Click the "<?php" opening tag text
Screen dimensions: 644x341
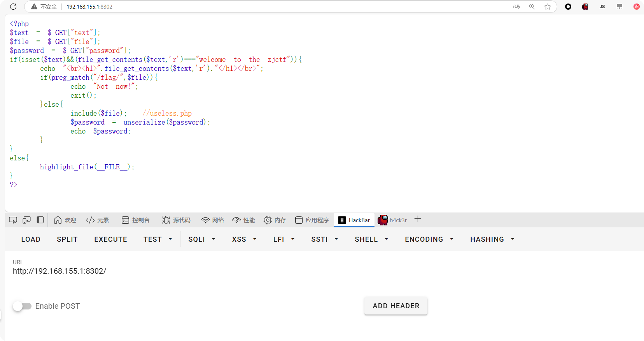[x=19, y=24]
